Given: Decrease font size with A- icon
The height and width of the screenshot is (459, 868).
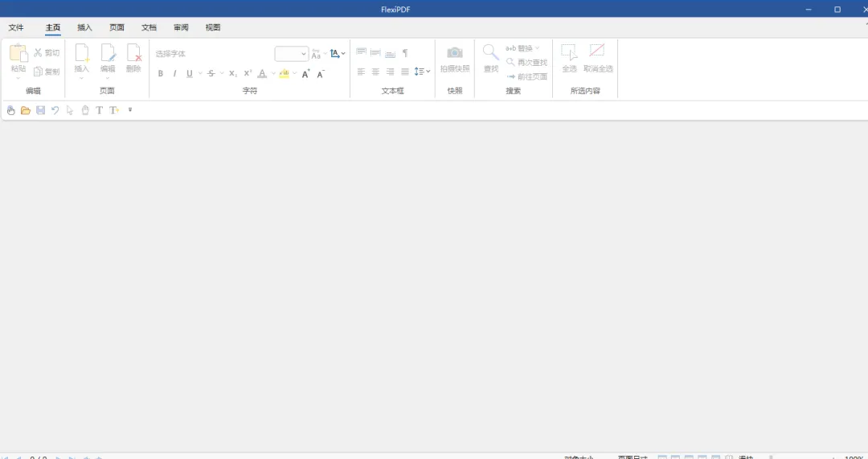Looking at the screenshot, I should pyautogui.click(x=321, y=74).
